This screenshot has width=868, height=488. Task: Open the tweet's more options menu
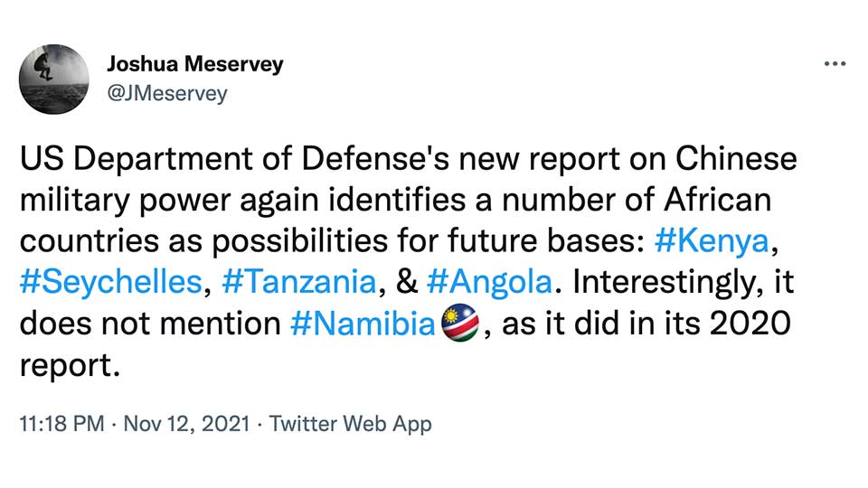pos(834,65)
